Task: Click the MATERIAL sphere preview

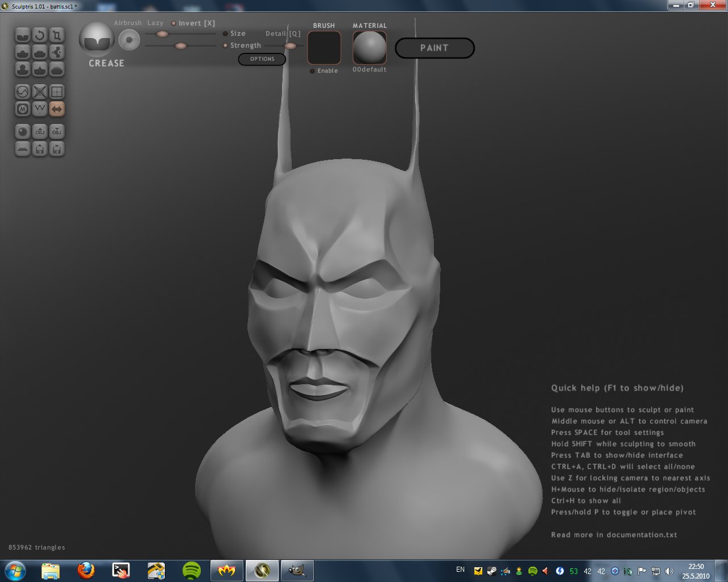Action: (370, 48)
